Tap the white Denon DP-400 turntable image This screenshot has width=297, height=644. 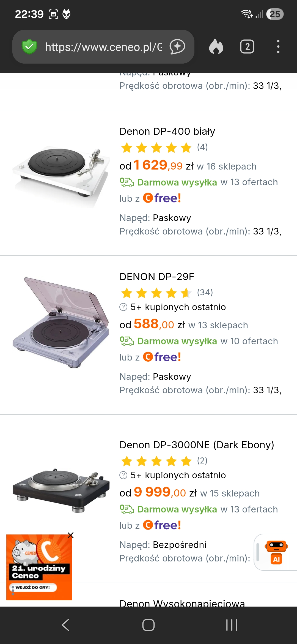pyautogui.click(x=61, y=173)
